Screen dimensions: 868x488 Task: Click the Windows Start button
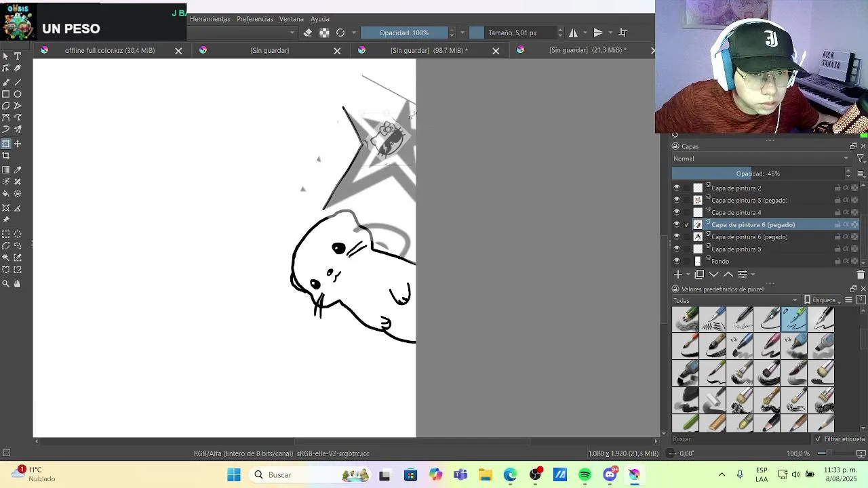pos(234,475)
